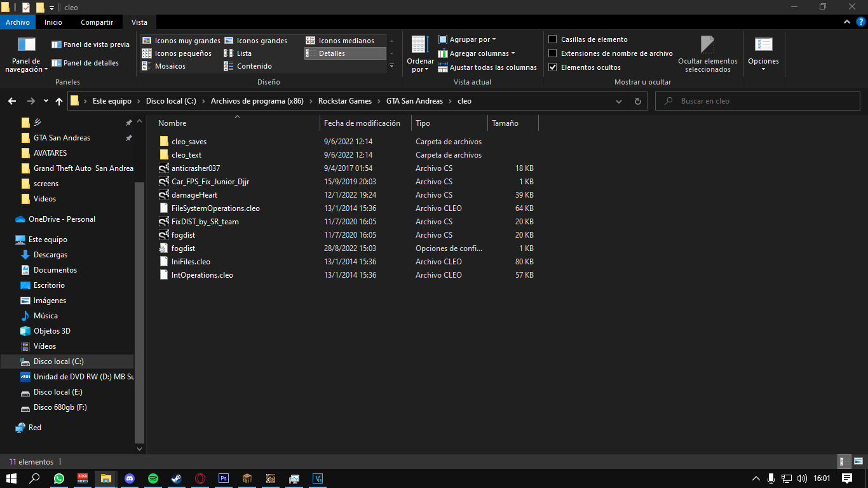
Task: Select FileSystemOperations.cleo file
Action: [x=215, y=208]
